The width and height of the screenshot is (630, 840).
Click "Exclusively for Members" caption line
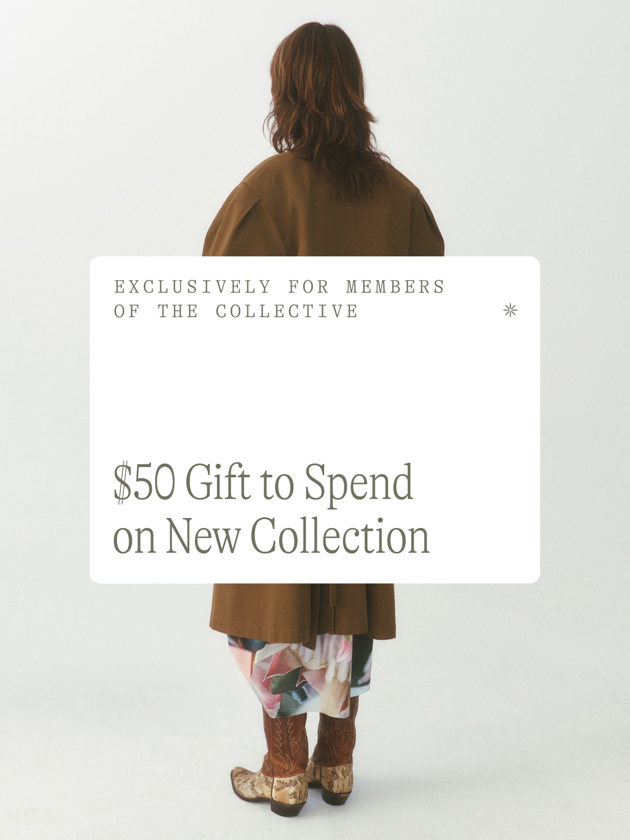point(280,287)
